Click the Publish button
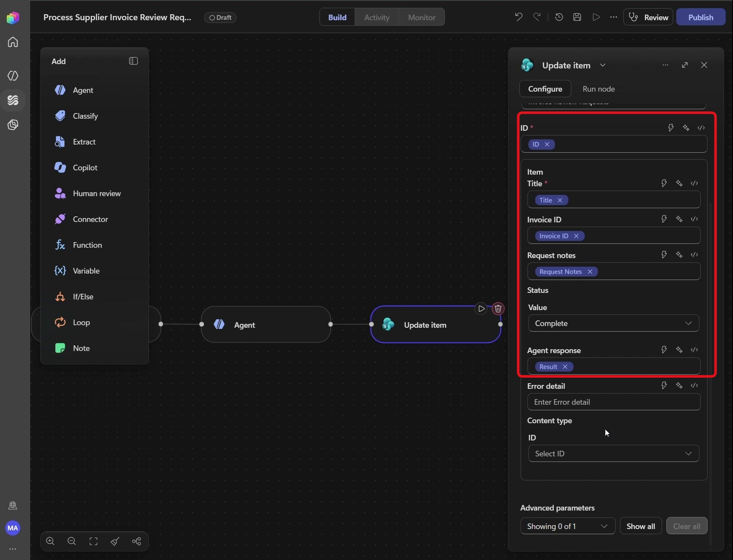The height and width of the screenshot is (560, 733). point(701,17)
